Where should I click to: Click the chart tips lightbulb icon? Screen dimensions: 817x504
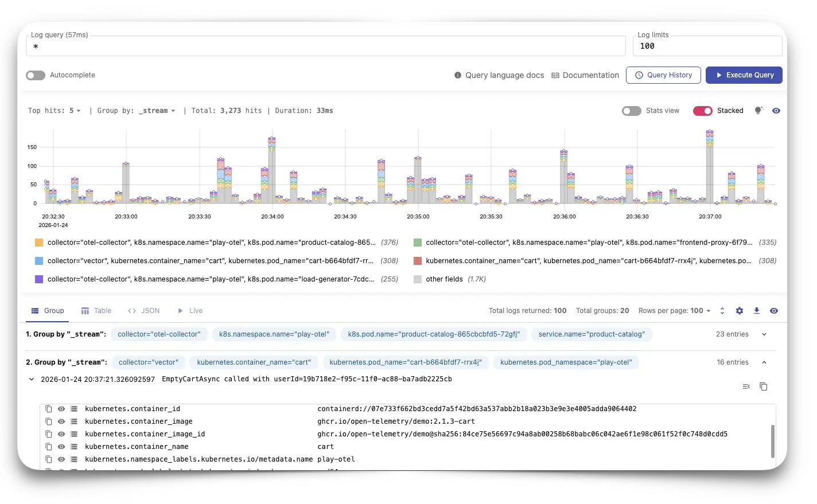[x=758, y=111]
